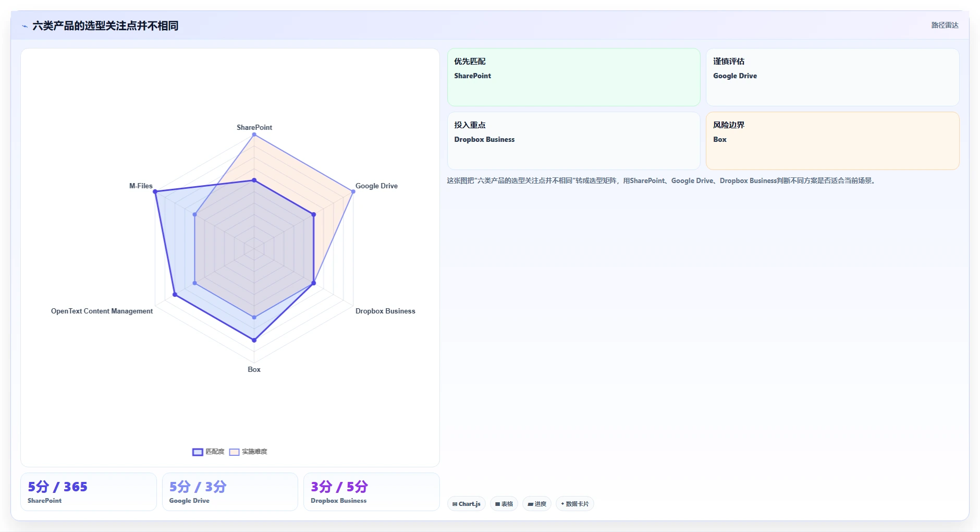
Task: Click the title 六类产品的选型关注点并不相同
Action: (x=105, y=26)
